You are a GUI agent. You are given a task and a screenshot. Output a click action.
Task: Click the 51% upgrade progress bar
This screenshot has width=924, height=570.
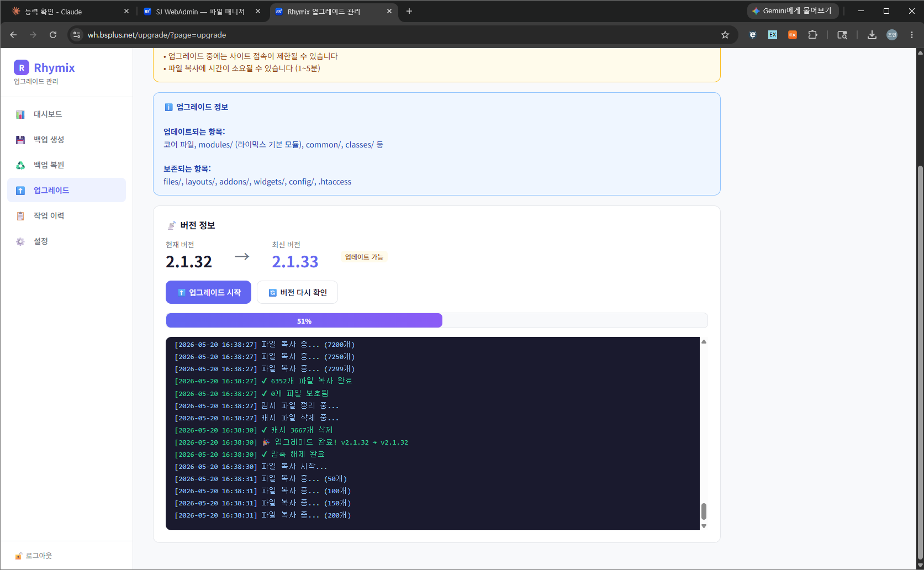pyautogui.click(x=436, y=320)
